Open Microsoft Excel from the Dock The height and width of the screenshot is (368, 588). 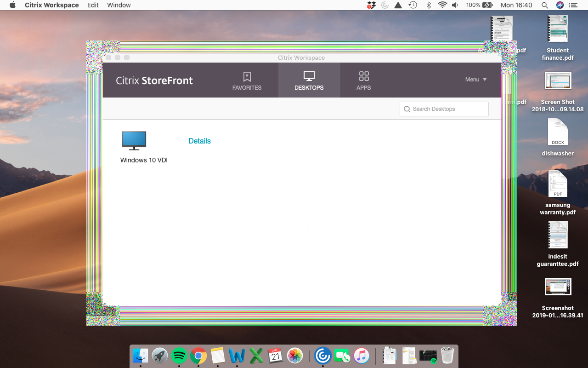point(256,356)
